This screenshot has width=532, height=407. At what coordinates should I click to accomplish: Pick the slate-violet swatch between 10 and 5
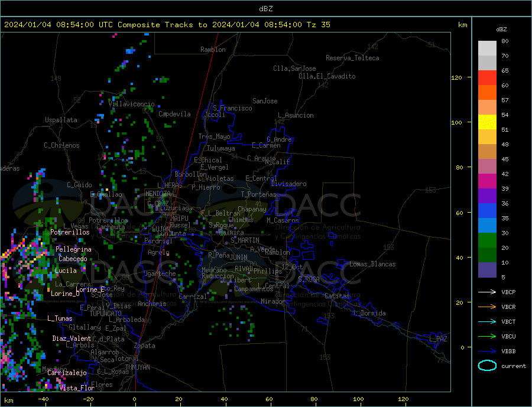[x=487, y=270]
